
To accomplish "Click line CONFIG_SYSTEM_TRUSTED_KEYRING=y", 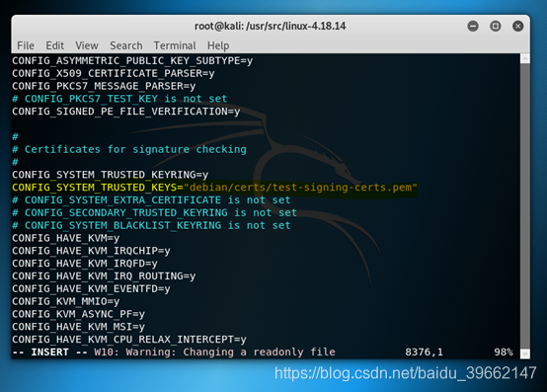I will click(x=111, y=175).
